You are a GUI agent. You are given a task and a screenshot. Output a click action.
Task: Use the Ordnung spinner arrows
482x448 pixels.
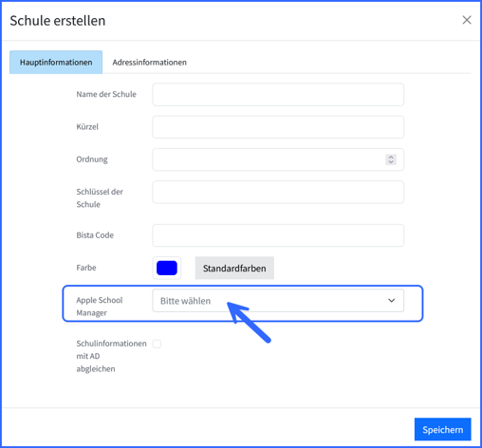[x=391, y=159]
